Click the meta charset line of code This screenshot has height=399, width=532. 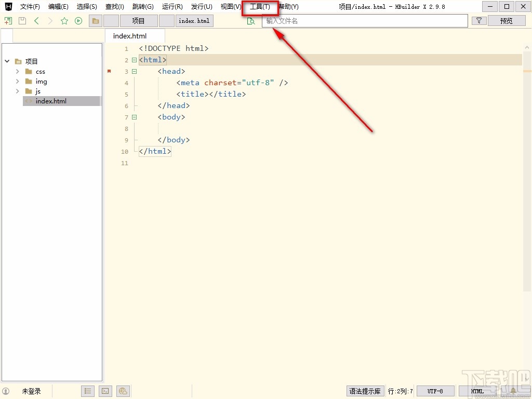(232, 83)
